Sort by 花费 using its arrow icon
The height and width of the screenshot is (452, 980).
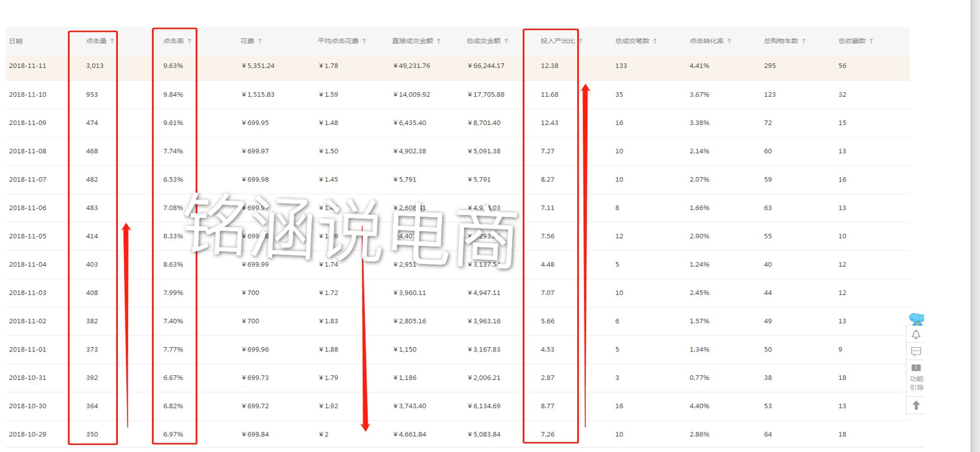coord(260,41)
